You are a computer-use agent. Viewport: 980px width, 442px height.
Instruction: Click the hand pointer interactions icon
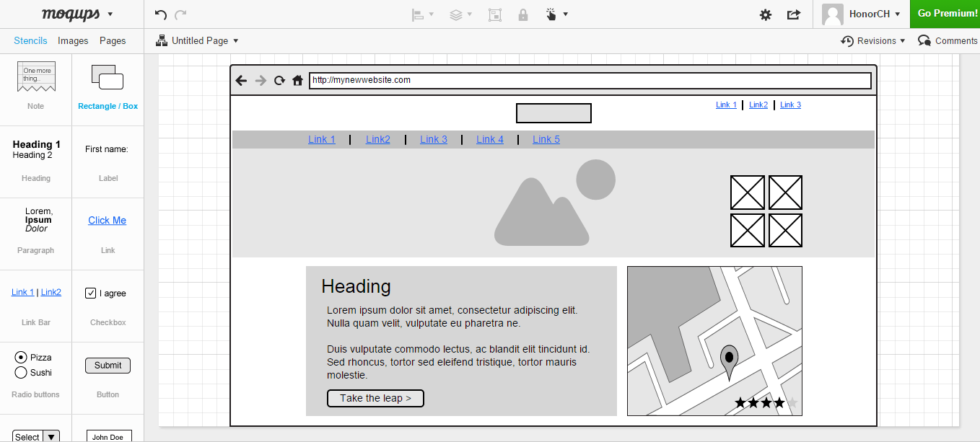point(551,14)
